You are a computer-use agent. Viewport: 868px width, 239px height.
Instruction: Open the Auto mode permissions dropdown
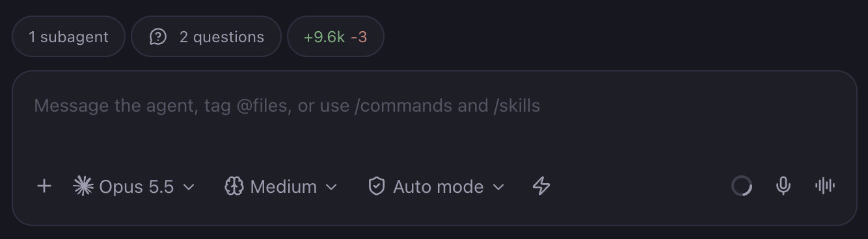(x=436, y=186)
